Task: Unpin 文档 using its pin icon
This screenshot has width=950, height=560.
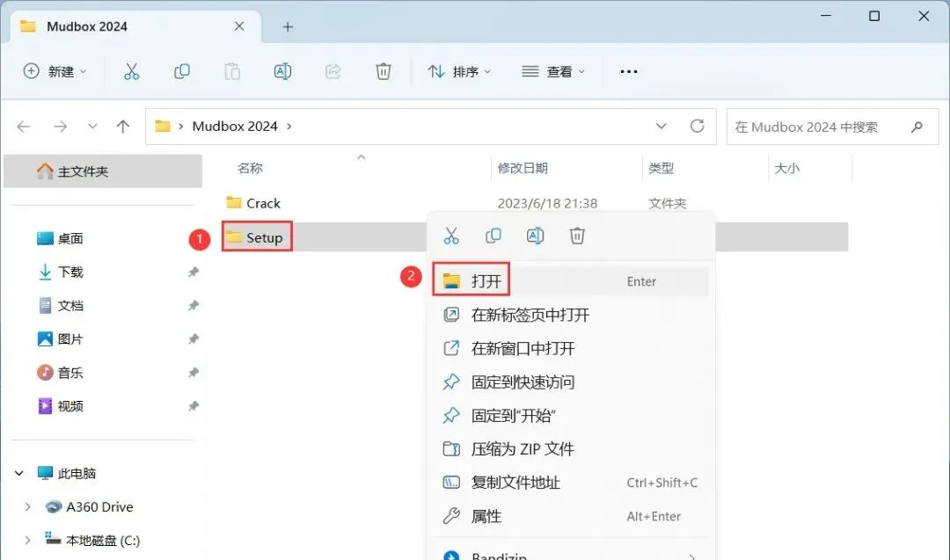Action: point(194,306)
